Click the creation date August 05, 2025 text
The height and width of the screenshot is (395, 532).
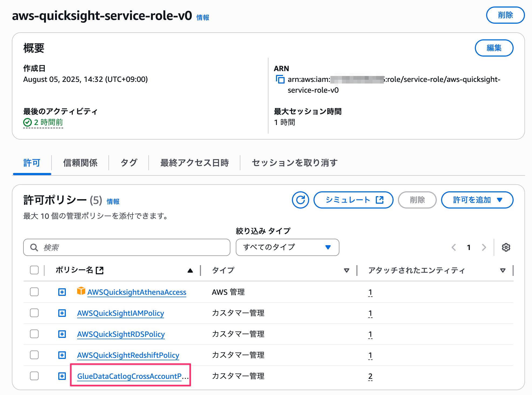pyautogui.click(x=86, y=79)
